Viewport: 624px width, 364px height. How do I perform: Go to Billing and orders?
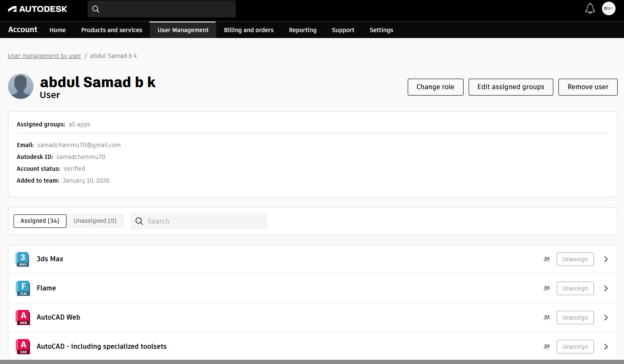(249, 30)
